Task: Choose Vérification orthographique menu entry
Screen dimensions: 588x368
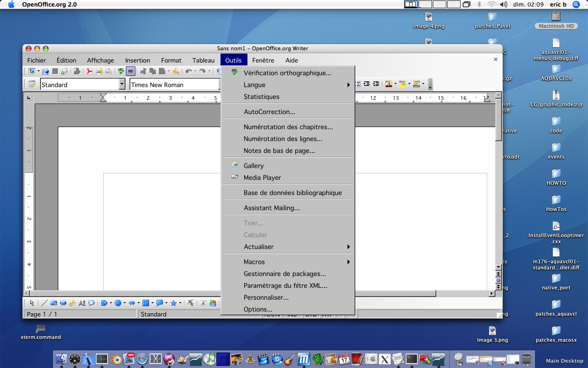Action: pyautogui.click(x=288, y=73)
